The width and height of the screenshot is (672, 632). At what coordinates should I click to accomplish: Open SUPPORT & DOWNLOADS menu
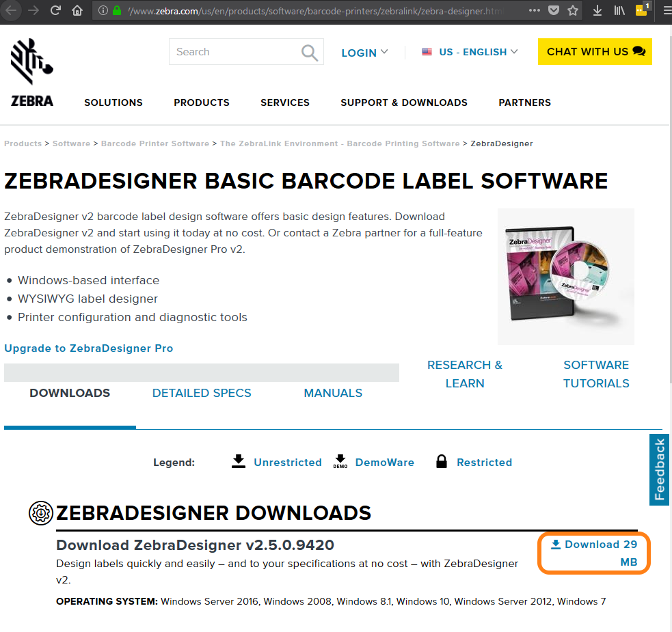click(404, 102)
